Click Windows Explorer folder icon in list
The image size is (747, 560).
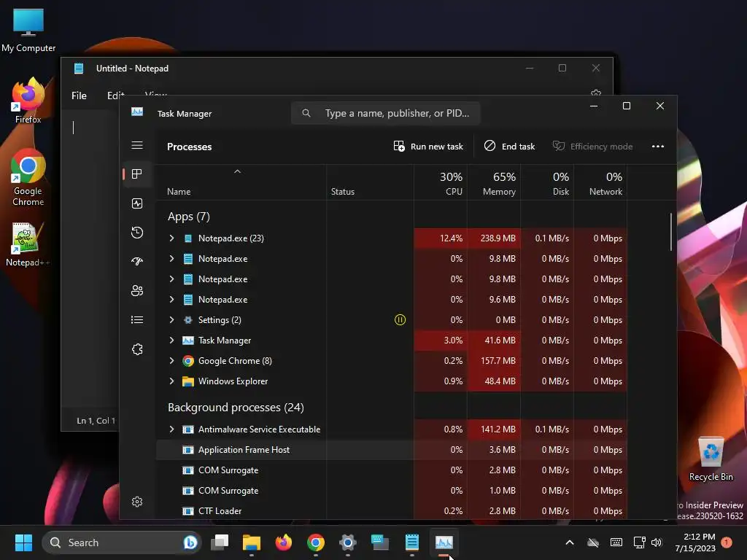tap(188, 381)
